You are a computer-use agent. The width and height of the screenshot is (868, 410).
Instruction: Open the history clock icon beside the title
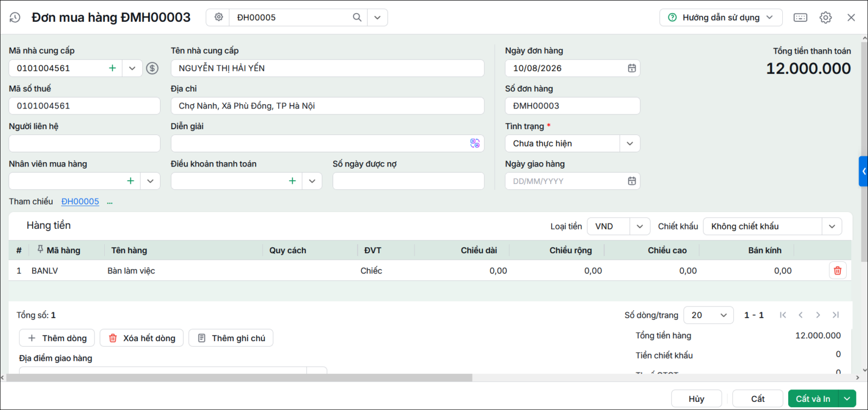point(15,17)
